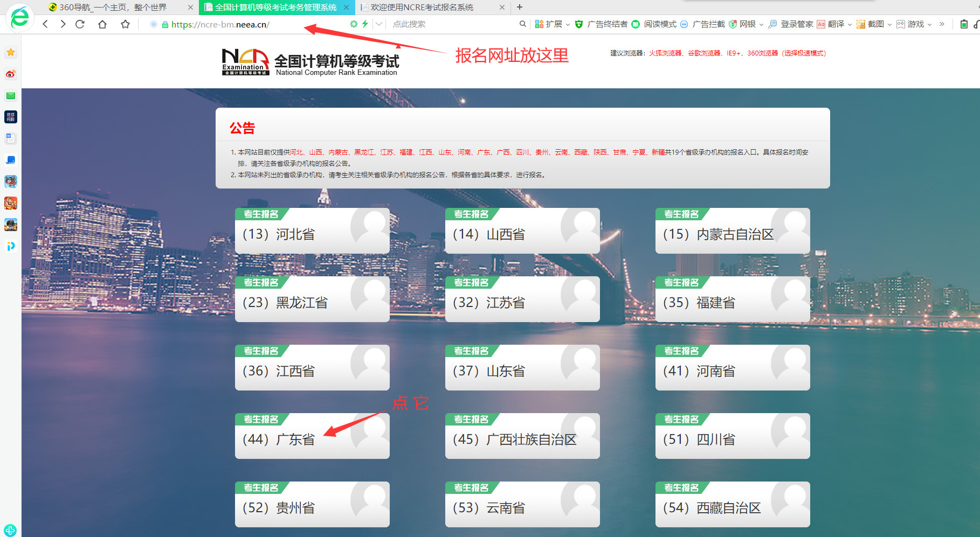Open a new browser tab

(x=520, y=7)
